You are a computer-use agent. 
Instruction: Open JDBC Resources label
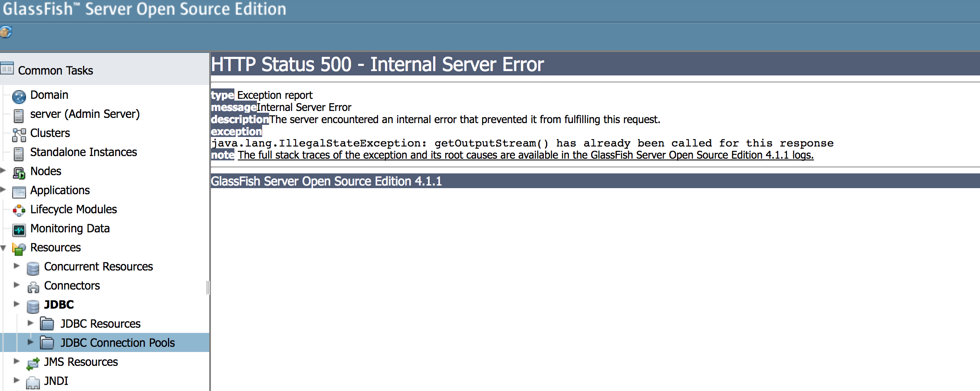coord(101,324)
